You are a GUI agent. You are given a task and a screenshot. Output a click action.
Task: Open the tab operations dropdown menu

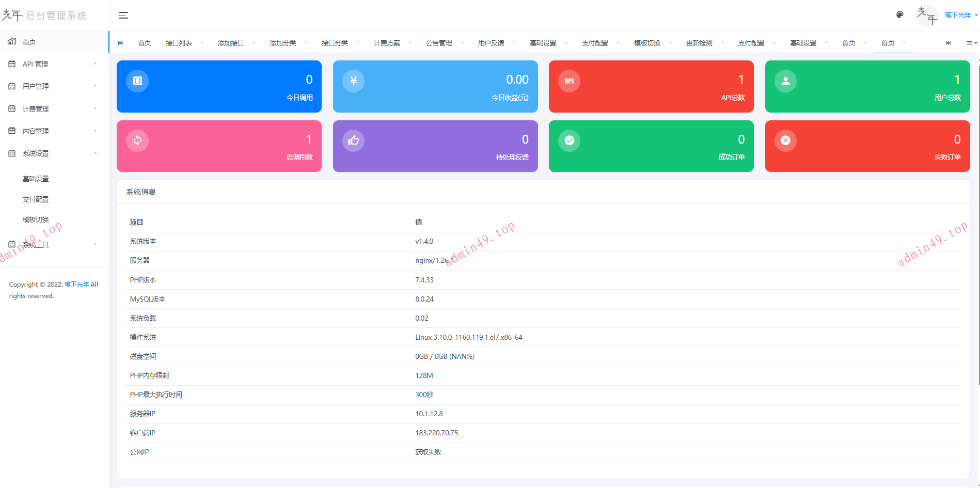[x=971, y=43]
